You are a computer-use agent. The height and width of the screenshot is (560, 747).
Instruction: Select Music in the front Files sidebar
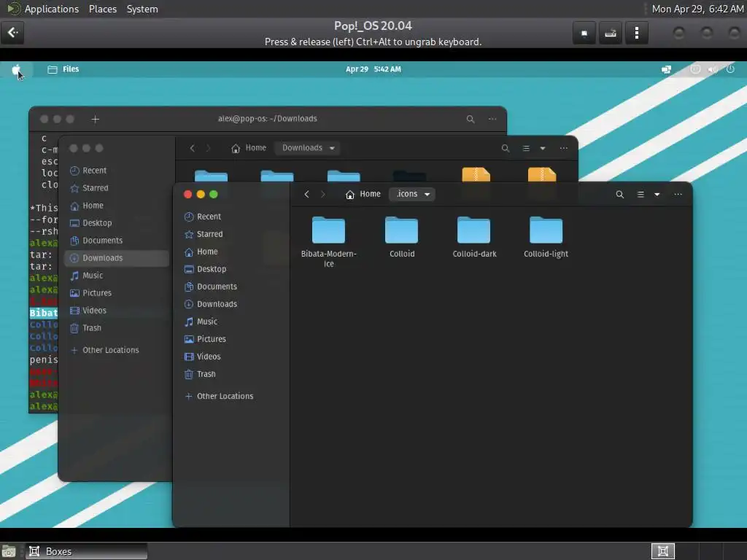[x=231, y=322]
